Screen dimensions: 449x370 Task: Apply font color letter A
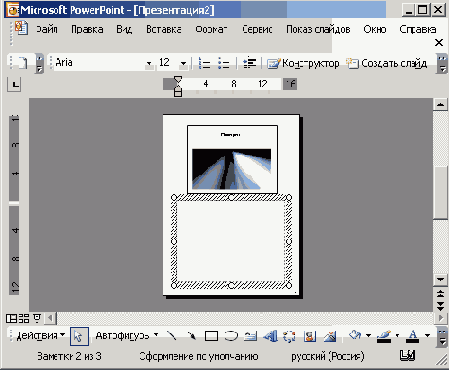[413, 336]
